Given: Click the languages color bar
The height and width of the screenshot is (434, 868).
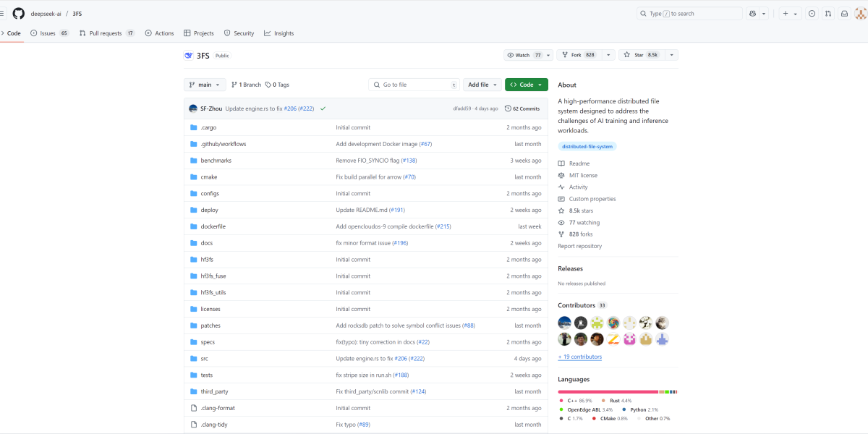Looking at the screenshot, I should click(618, 391).
